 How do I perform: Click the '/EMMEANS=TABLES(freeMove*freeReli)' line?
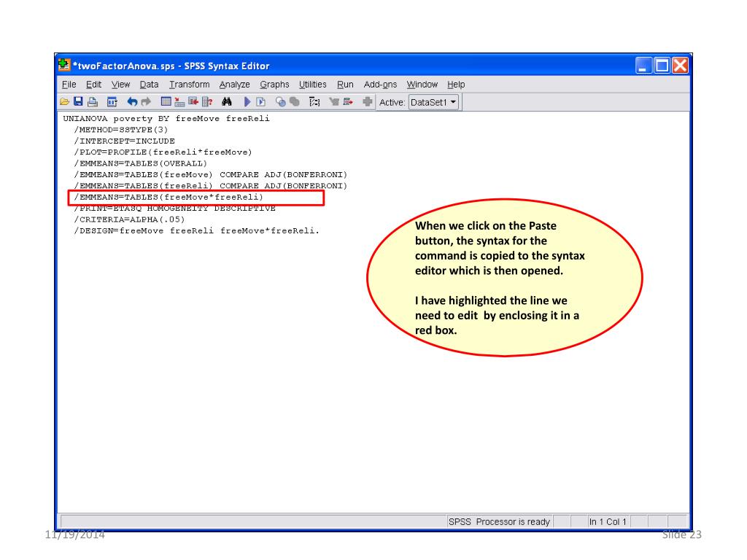(169, 197)
